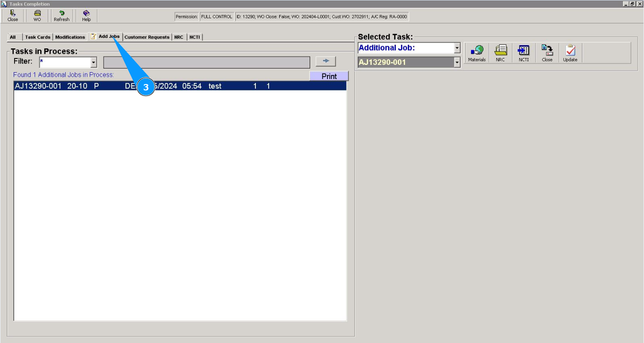Screen dimensions: 644x343
Task: Click the Update icon for the selected task
Action: (x=570, y=53)
